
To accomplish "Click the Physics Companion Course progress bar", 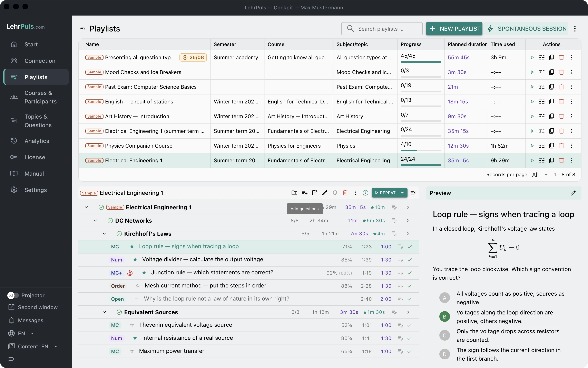I will (420, 150).
